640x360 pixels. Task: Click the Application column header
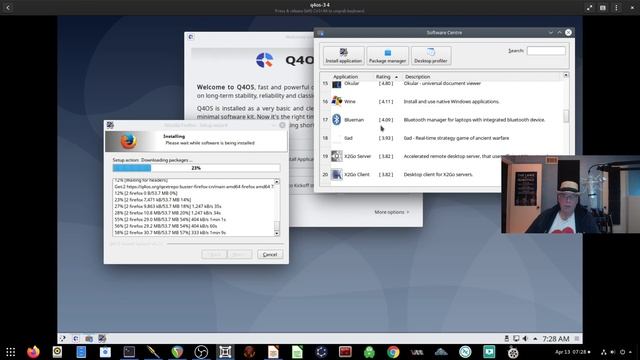pyautogui.click(x=345, y=77)
